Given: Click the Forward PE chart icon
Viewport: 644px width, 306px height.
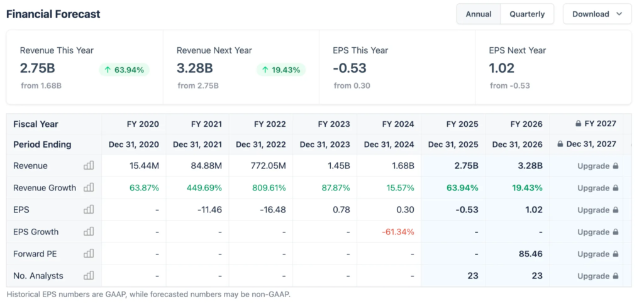Looking at the screenshot, I should (x=89, y=254).
